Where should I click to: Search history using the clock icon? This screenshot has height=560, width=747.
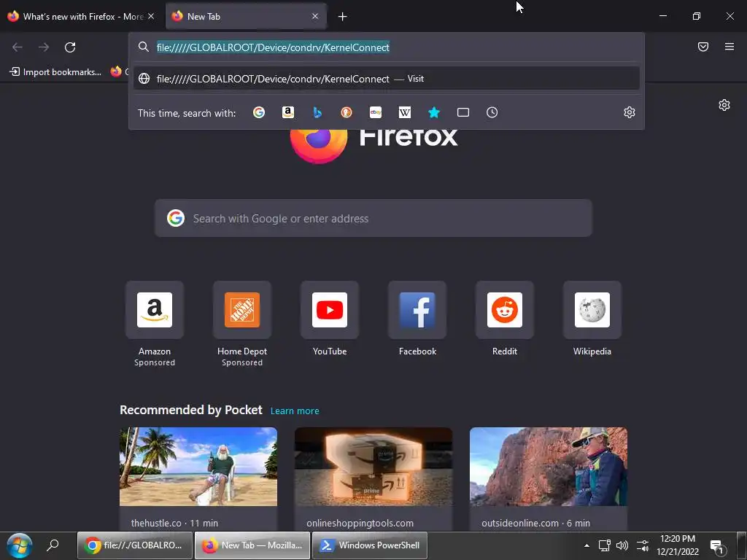[x=492, y=112]
